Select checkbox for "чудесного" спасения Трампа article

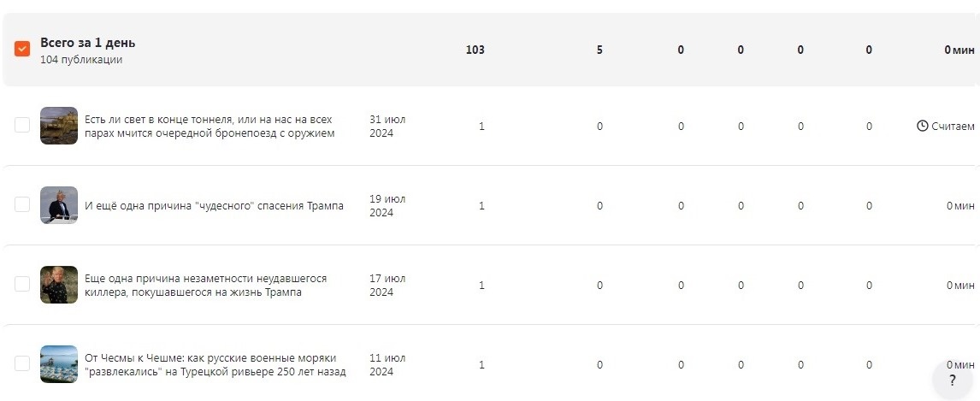pos(22,204)
